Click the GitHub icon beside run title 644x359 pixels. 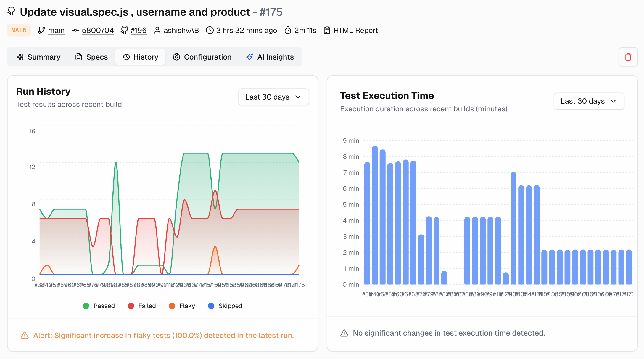11,12
